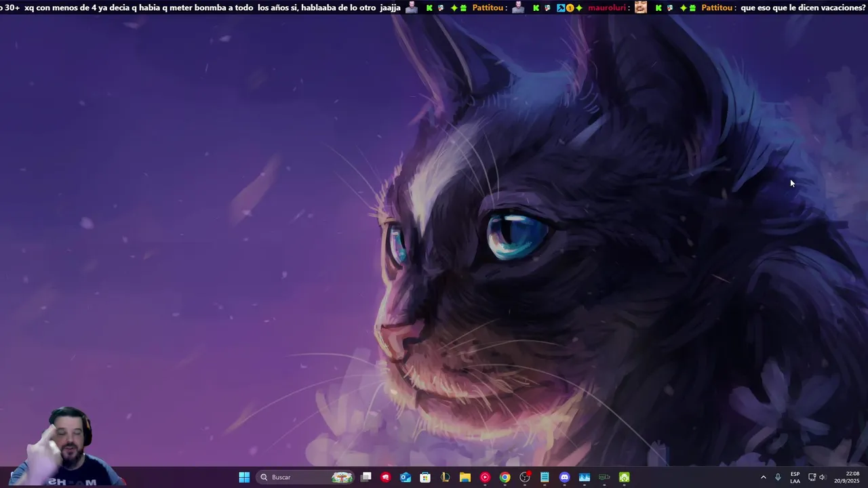
Task: Open the volume speaker tray icon
Action: click(x=823, y=477)
